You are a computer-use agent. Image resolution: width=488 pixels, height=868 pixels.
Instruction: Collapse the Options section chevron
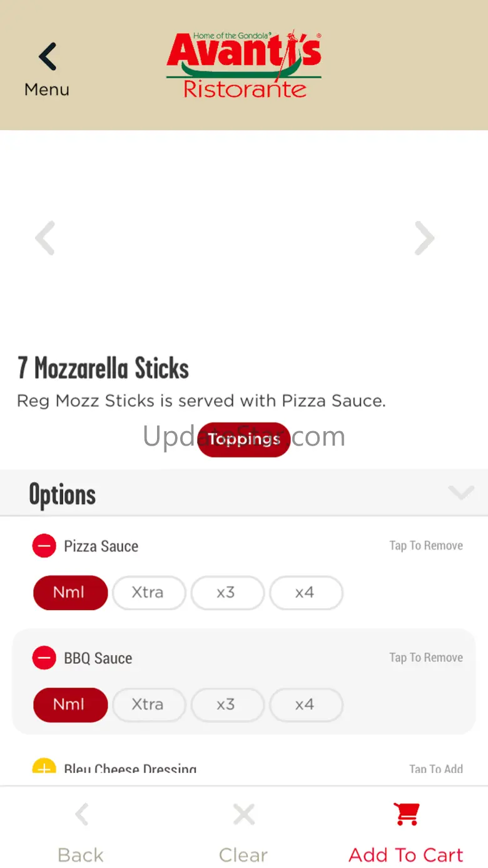(x=461, y=493)
